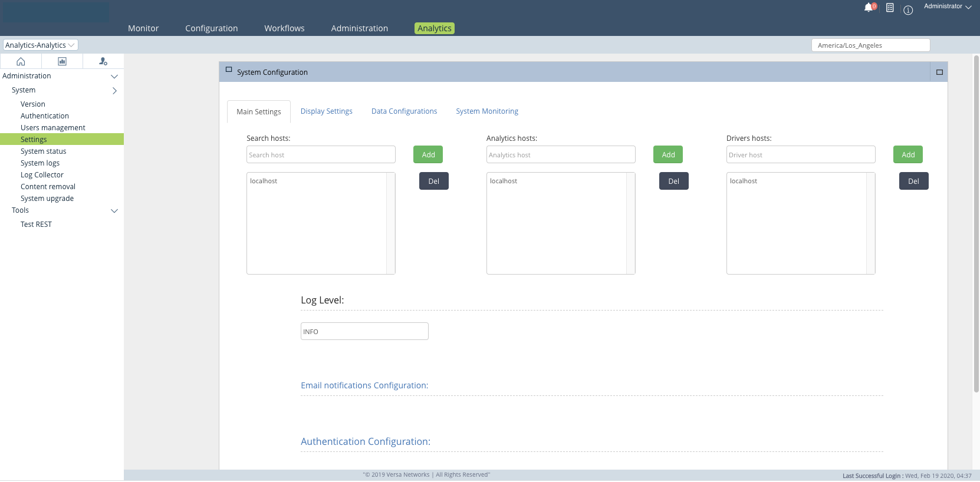The image size is (980, 482).
Task: Open the user admin sidebar icon
Action: 103,61
